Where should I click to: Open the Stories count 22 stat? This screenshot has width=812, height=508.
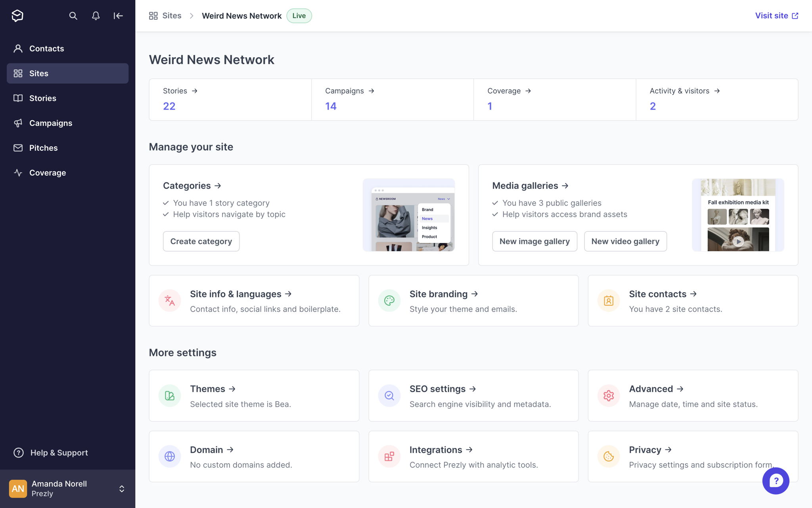230,100
